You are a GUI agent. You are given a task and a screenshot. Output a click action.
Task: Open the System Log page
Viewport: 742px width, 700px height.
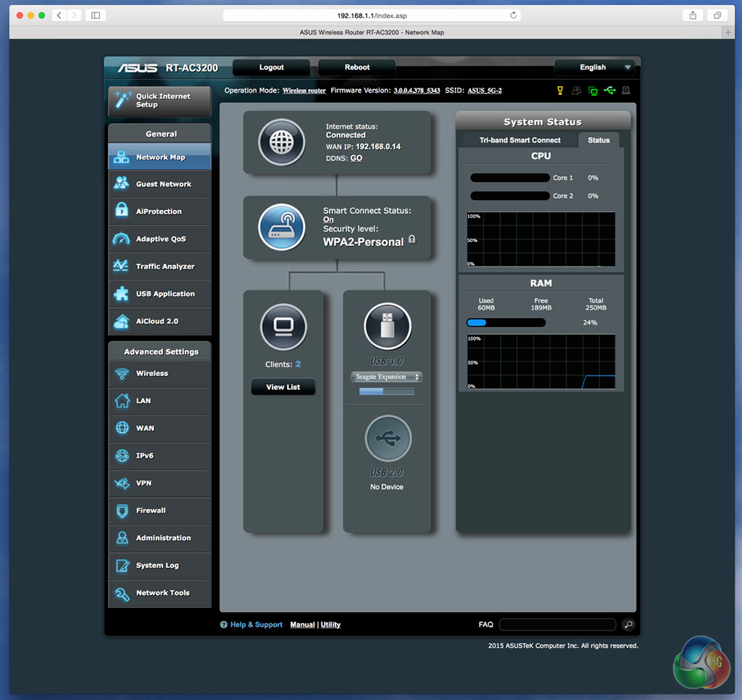tap(159, 566)
